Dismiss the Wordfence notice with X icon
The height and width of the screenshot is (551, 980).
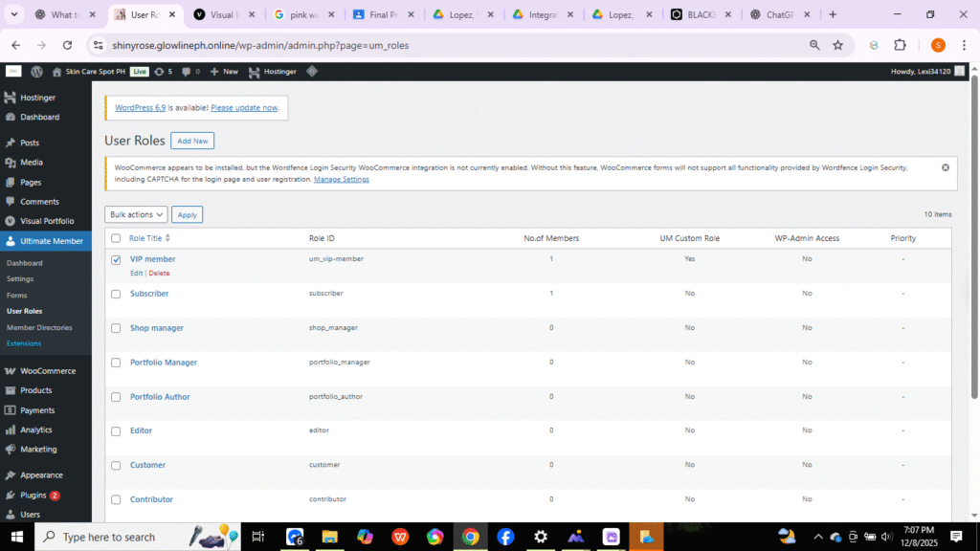click(945, 167)
